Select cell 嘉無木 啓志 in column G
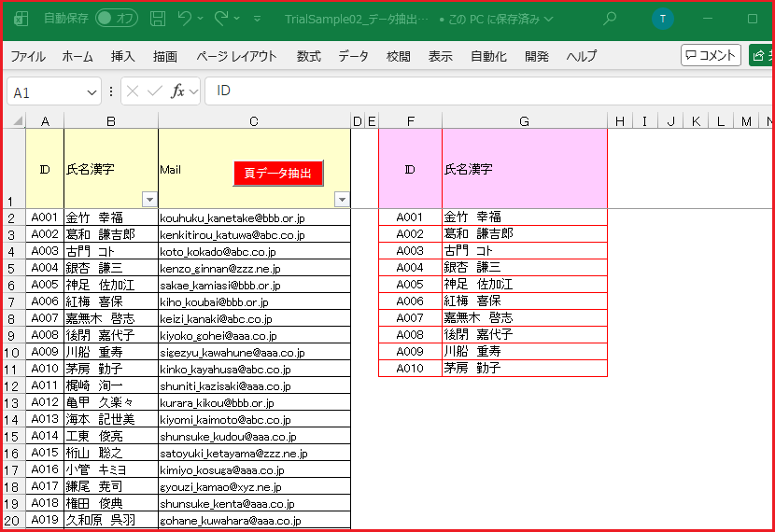 525,317
